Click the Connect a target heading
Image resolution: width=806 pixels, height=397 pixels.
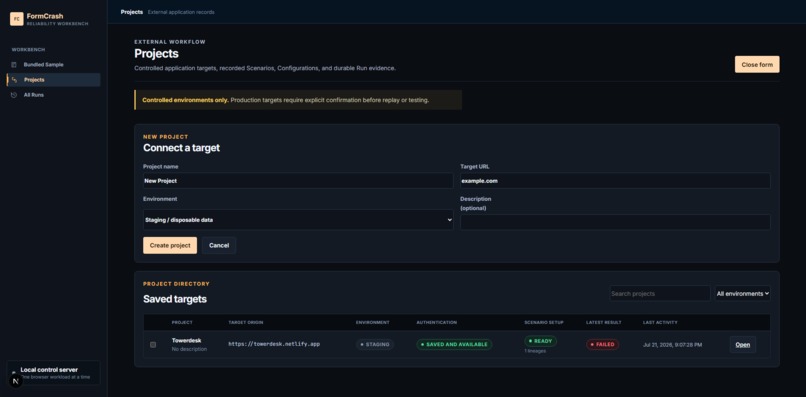coord(181,148)
